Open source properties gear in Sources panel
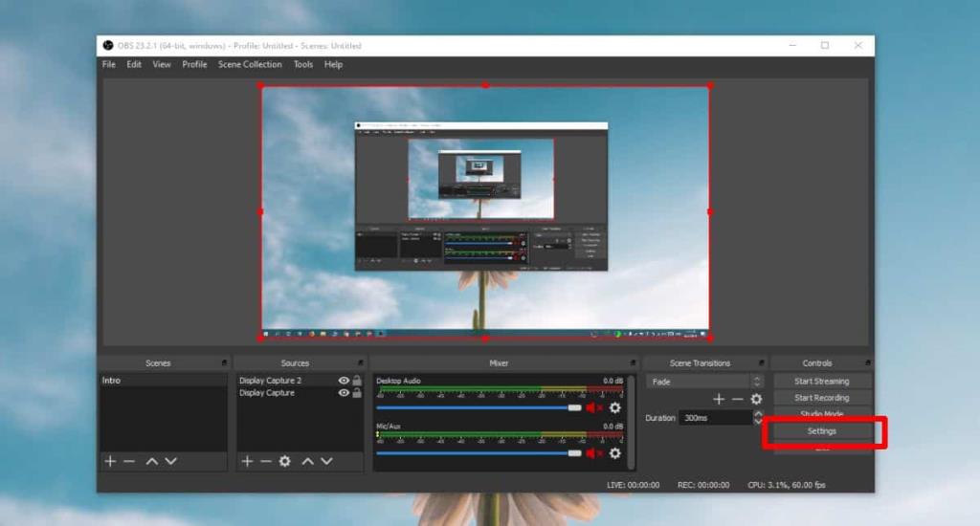Image resolution: width=980 pixels, height=526 pixels. [x=284, y=461]
